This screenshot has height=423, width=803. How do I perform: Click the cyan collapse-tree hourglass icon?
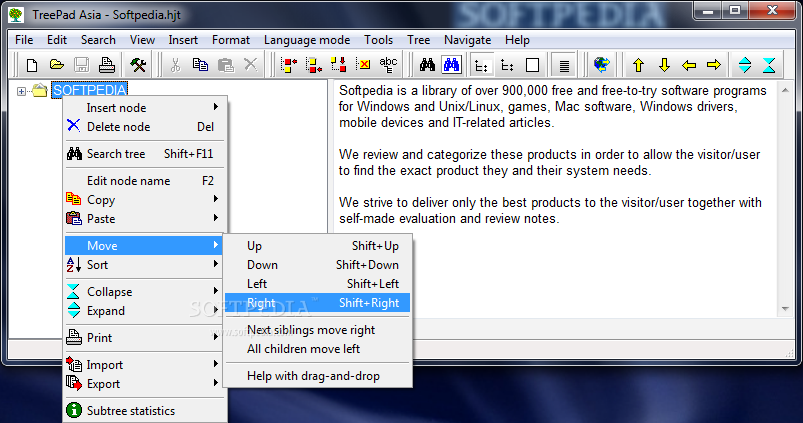[x=769, y=65]
